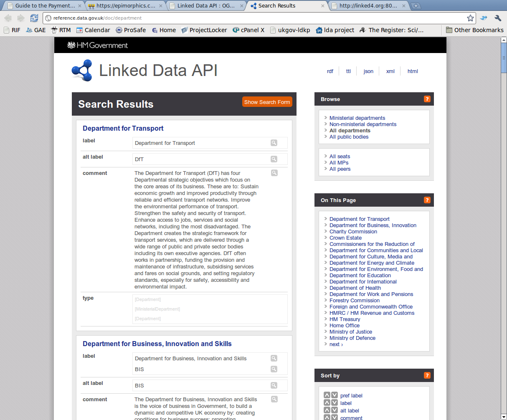Switch to the Linked Data API tab

[x=205, y=6]
